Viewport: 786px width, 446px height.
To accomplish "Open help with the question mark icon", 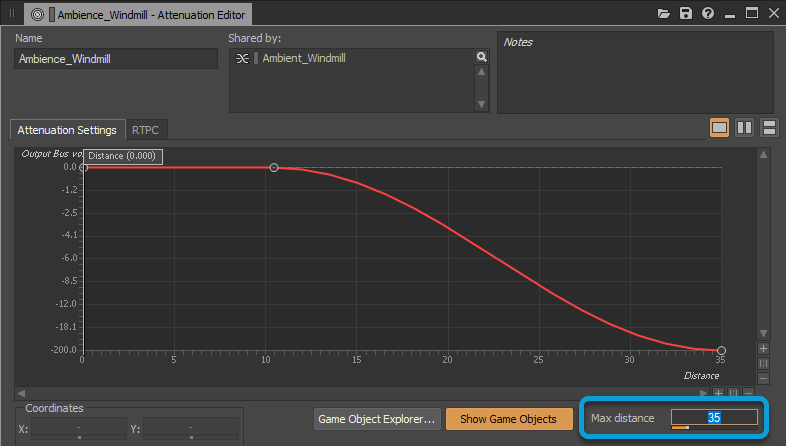I will pyautogui.click(x=708, y=14).
